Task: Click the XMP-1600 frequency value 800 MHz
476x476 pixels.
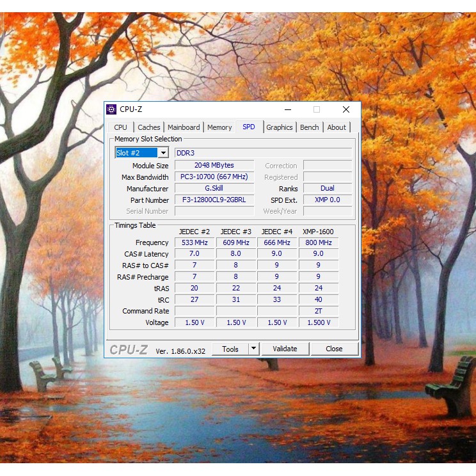Action: [319, 243]
